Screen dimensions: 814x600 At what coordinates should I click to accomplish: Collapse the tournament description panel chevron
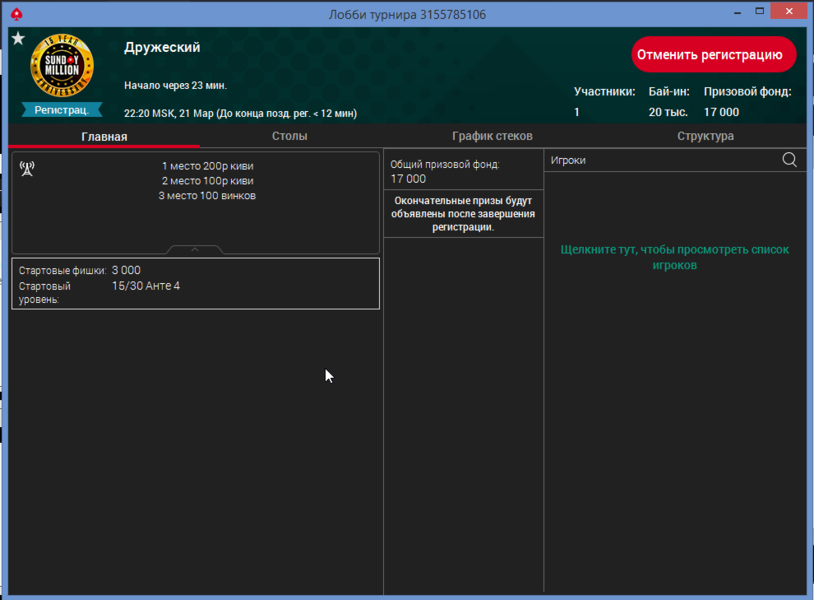pos(195,250)
